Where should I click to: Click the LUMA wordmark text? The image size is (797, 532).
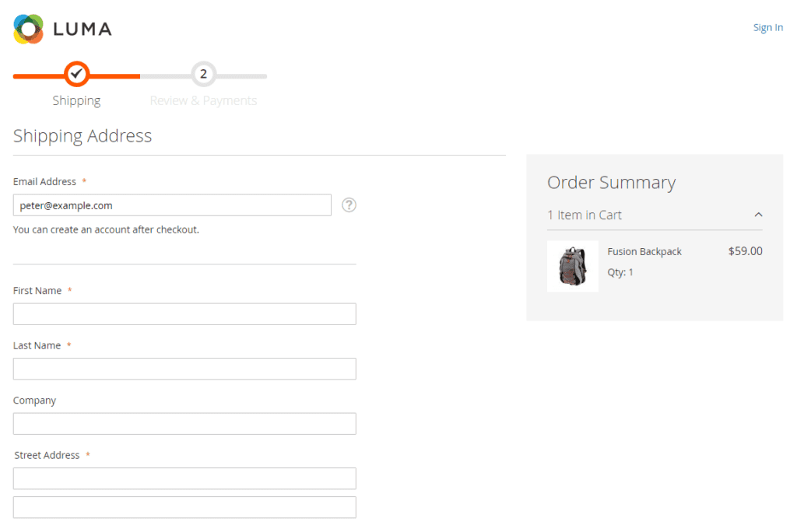pyautogui.click(x=83, y=30)
